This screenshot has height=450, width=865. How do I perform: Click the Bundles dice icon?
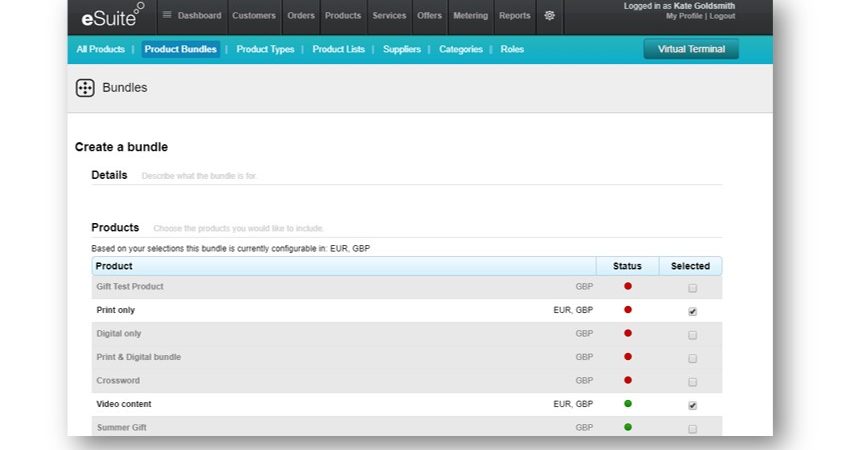[85, 88]
